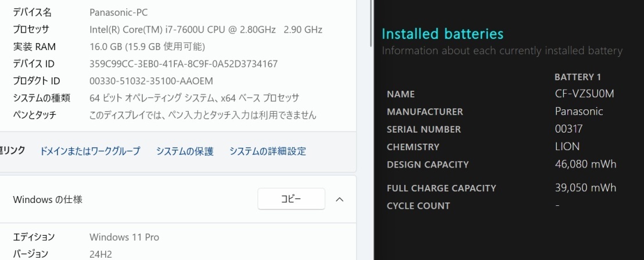Open the ドメインまたはワークグループ link
Viewport: 644px width, 260px height.
(90, 151)
